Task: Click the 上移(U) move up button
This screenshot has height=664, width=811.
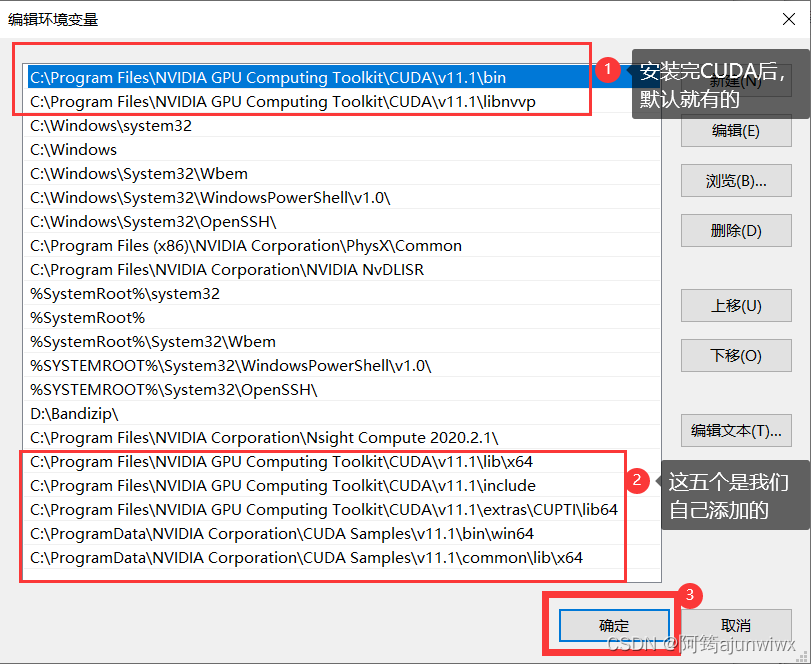Action: pos(736,306)
